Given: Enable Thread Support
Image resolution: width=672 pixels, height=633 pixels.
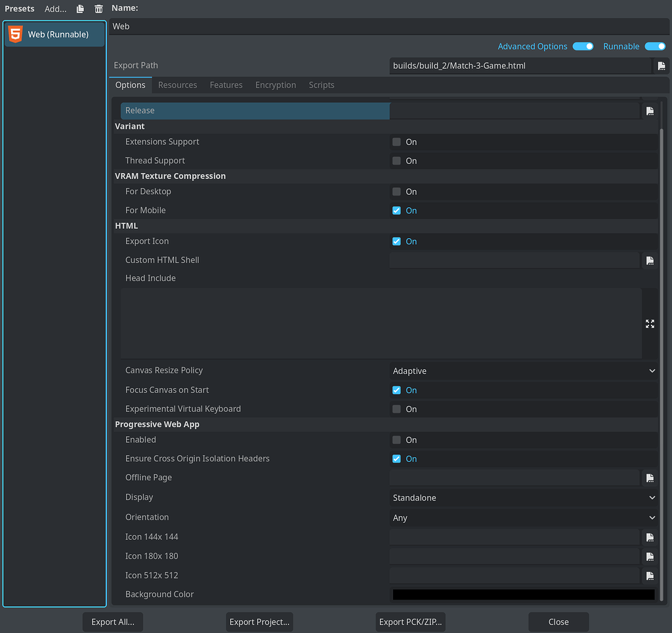Looking at the screenshot, I should tap(396, 161).
